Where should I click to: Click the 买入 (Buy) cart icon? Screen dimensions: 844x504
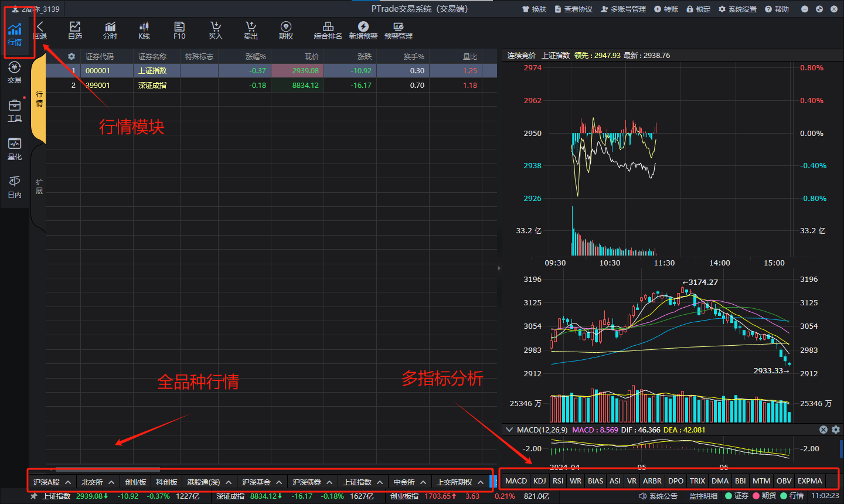point(216,30)
